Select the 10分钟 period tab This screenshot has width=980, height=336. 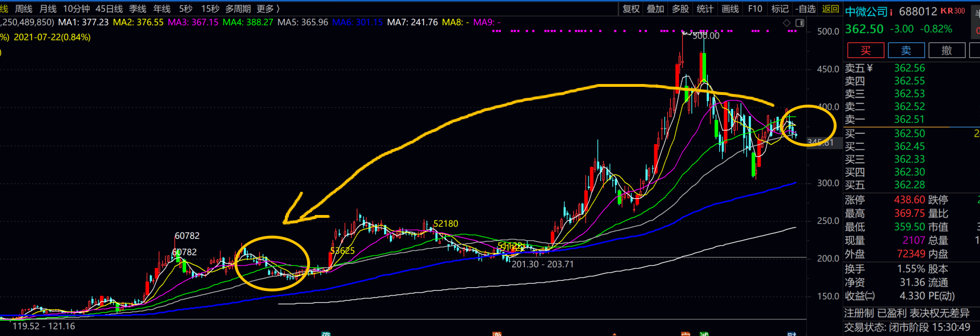tap(76, 9)
